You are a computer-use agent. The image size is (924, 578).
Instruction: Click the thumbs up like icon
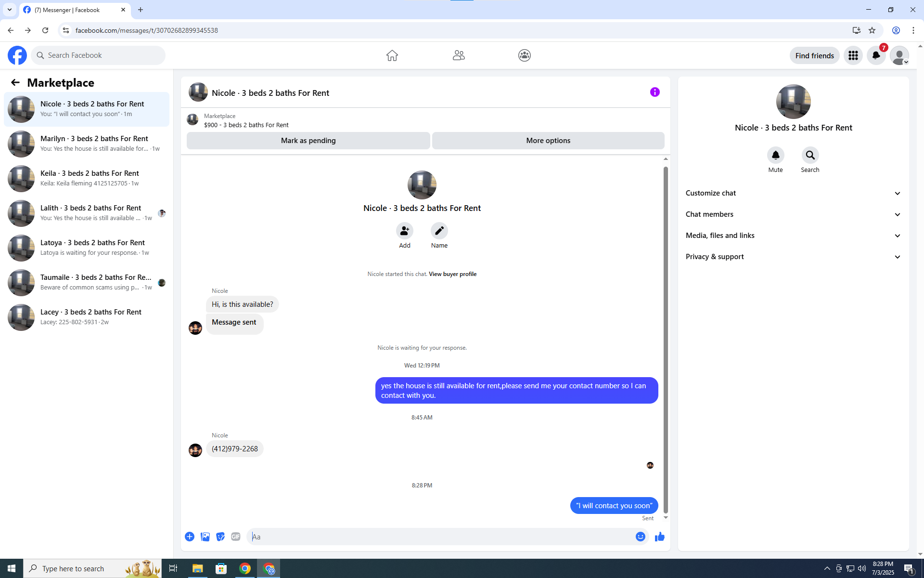[x=659, y=537]
